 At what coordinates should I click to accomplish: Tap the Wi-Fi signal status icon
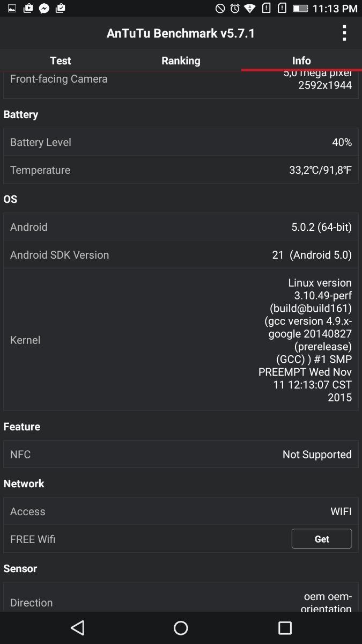click(250, 8)
